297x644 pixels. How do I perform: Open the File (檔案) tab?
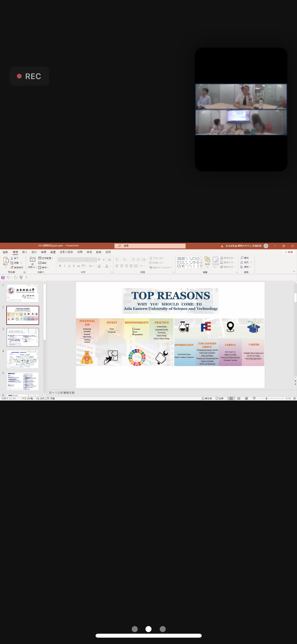click(5, 252)
